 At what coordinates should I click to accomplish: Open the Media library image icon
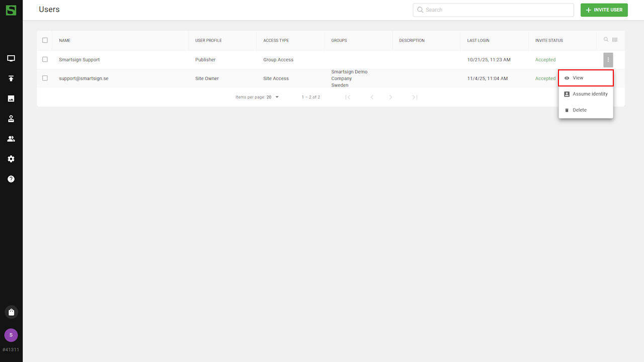(11, 99)
